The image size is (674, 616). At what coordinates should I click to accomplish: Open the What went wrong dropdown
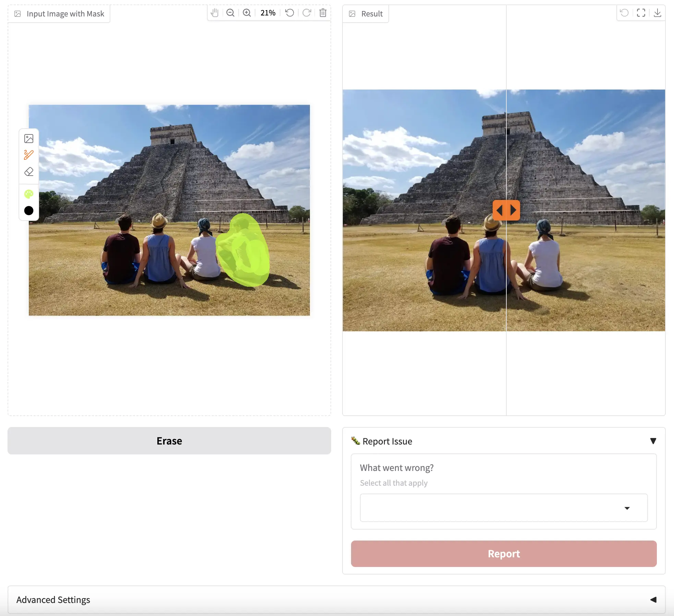(504, 508)
